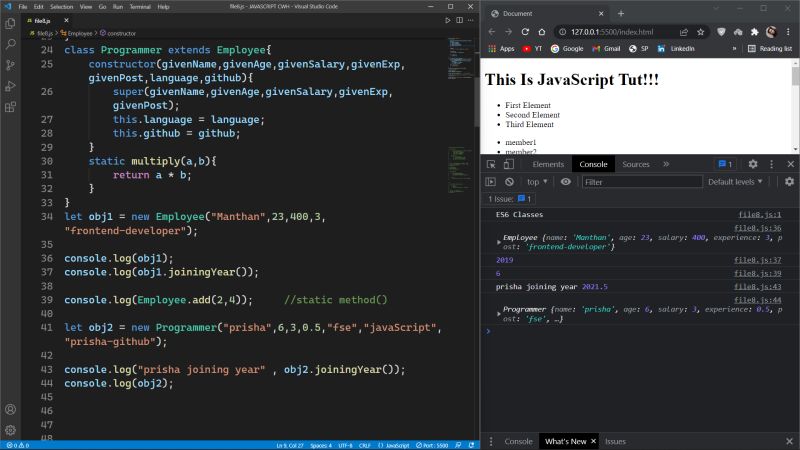Open Source Control view

click(10, 65)
